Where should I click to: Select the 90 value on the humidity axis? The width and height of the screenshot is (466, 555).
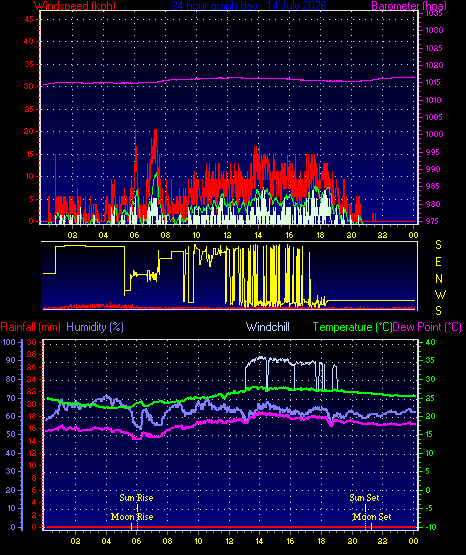click(x=11, y=360)
